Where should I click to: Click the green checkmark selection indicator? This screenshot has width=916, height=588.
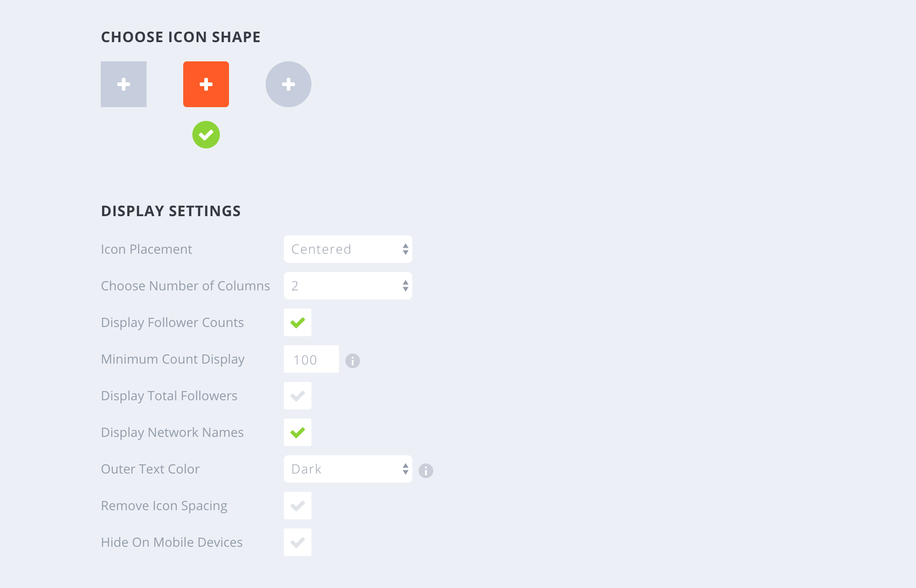[206, 134]
